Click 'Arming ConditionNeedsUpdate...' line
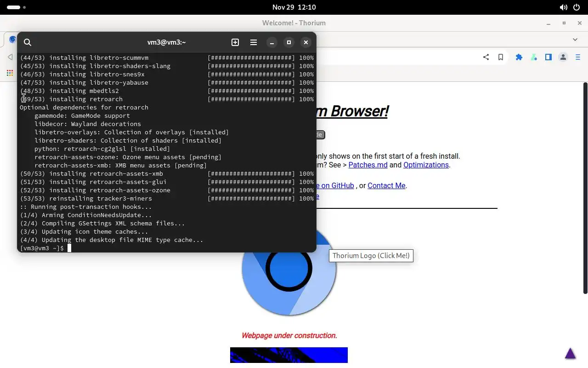 point(86,215)
